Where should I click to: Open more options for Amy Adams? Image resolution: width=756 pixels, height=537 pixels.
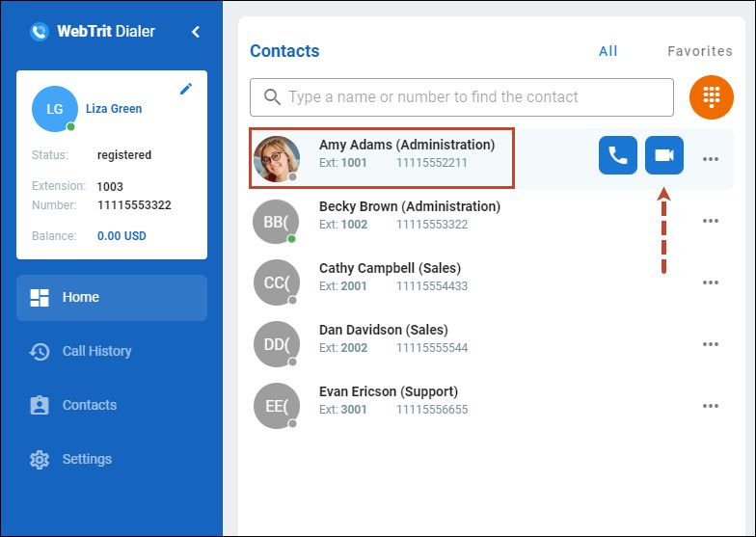click(x=711, y=159)
